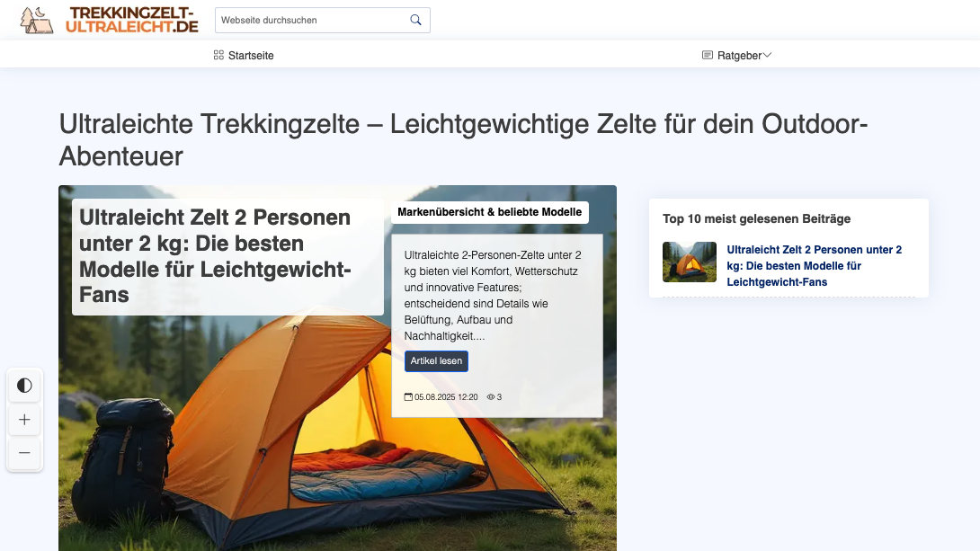Click the Artikel lesen button
The height and width of the screenshot is (551, 980).
pyautogui.click(x=436, y=360)
